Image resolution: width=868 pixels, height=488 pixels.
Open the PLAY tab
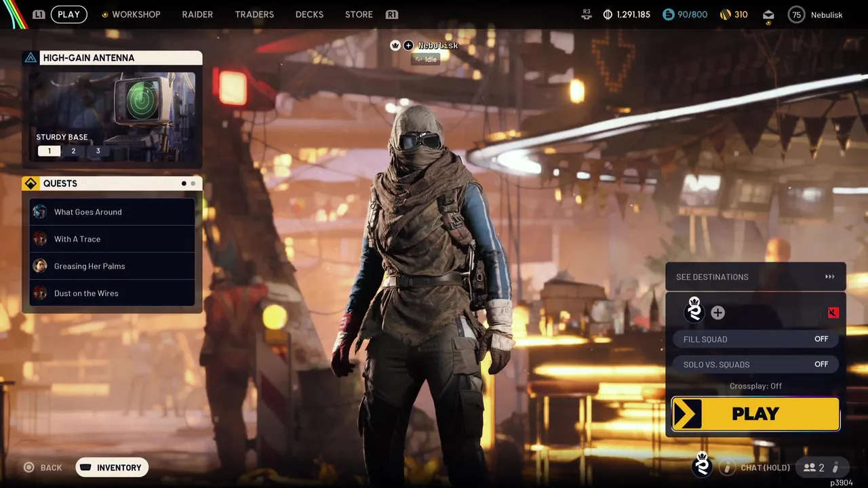68,14
